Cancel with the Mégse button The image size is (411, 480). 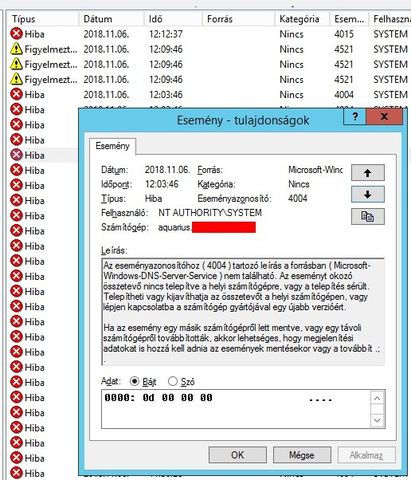tap(302, 455)
